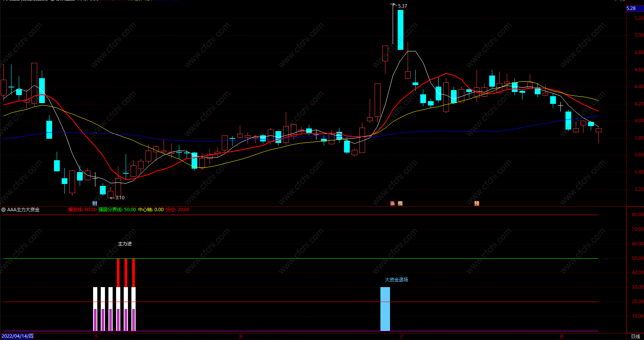Click the 5.37 high price annotation
This screenshot has height=340, width=644.
tap(402, 6)
